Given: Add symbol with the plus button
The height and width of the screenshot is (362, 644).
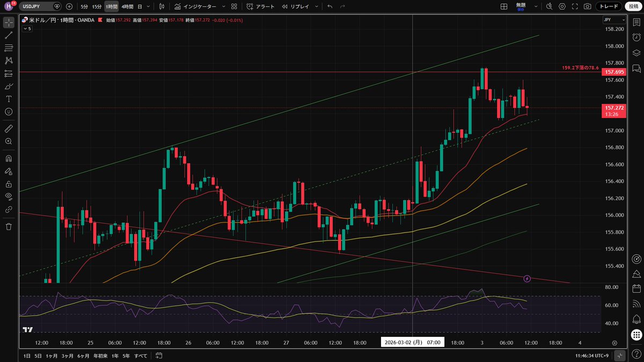Looking at the screenshot, I should coord(69,6).
